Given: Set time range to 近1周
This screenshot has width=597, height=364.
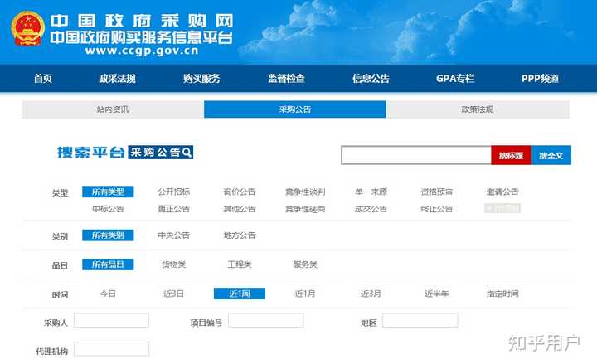Looking at the screenshot, I should [240, 294].
